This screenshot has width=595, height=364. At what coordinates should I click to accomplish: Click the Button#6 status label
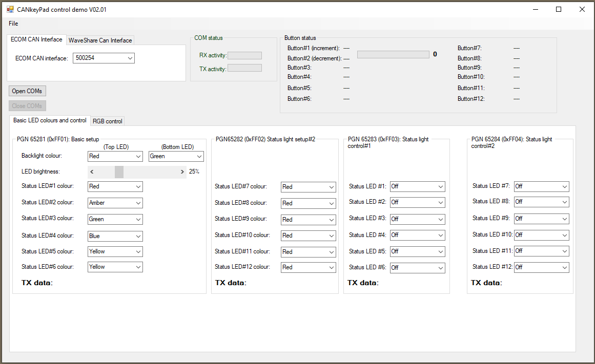pos(299,99)
